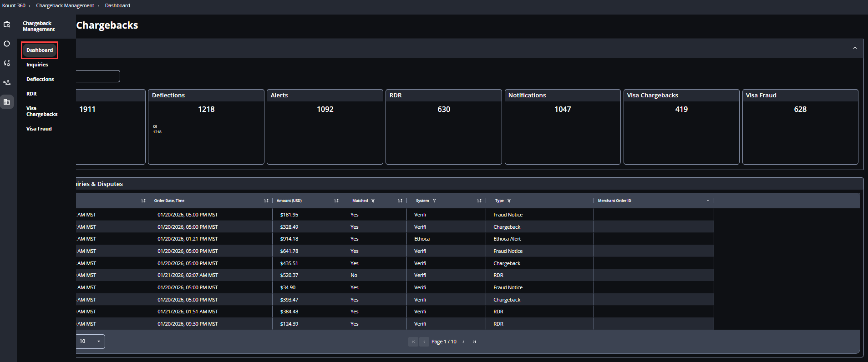Click the Alerts card count 1092
Screen dimensions: 868x362
coord(325,109)
